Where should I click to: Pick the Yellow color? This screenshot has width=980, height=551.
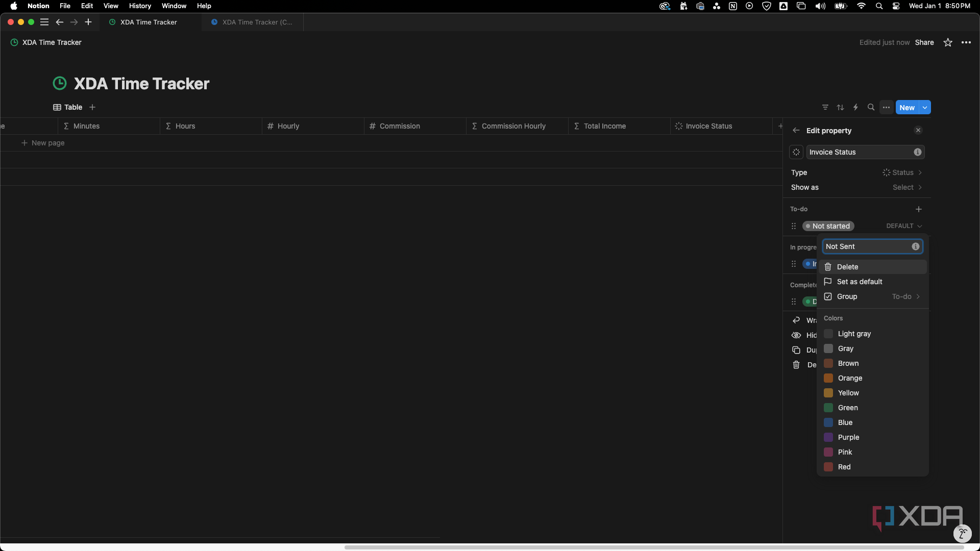pyautogui.click(x=872, y=393)
